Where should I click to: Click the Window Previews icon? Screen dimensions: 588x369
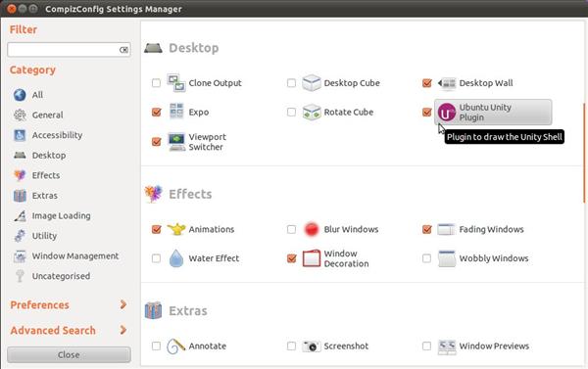click(447, 346)
